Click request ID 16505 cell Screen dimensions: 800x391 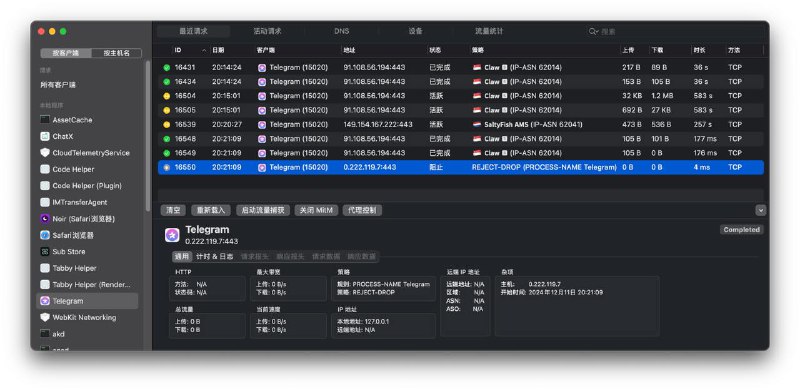coord(185,110)
